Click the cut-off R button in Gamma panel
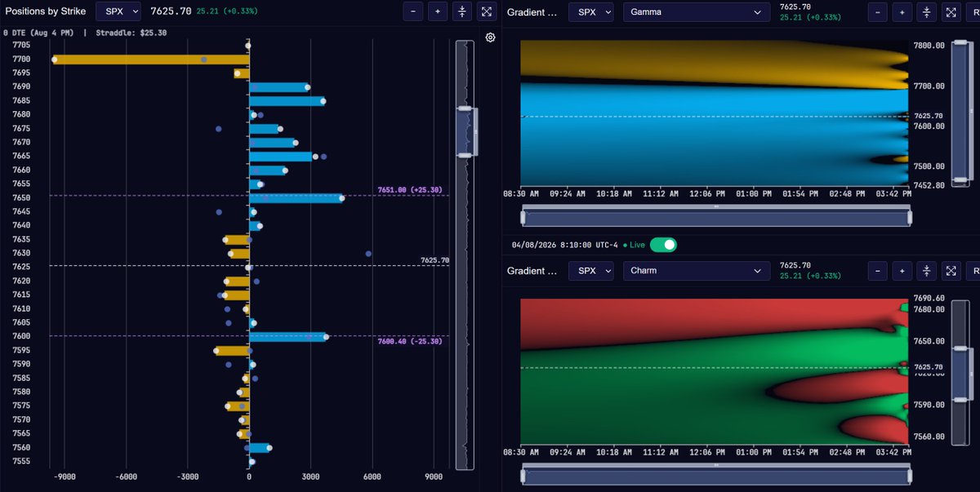The width and height of the screenshot is (980, 492). pos(973,12)
